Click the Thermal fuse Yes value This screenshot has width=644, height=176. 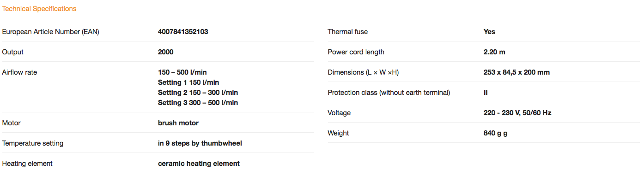point(489,32)
